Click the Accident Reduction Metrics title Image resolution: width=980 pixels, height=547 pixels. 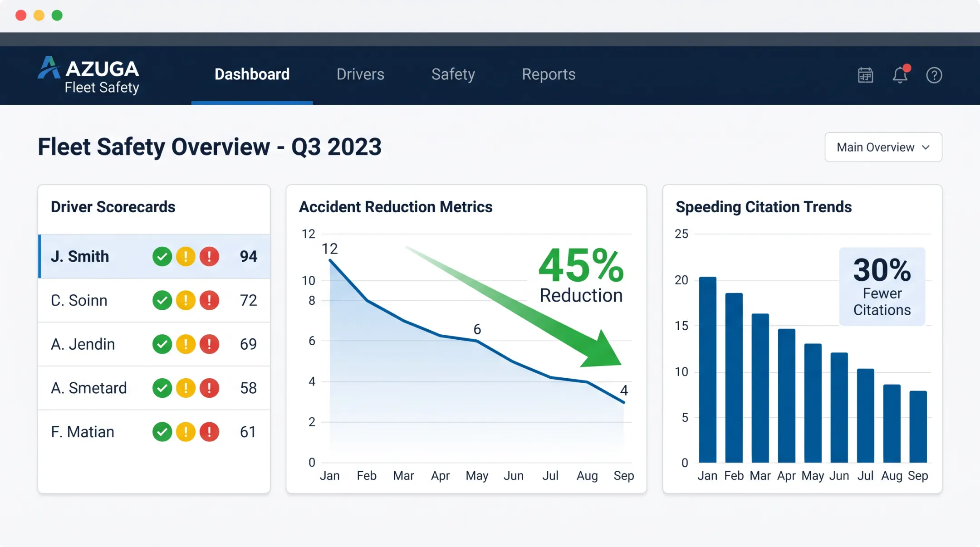tap(395, 207)
